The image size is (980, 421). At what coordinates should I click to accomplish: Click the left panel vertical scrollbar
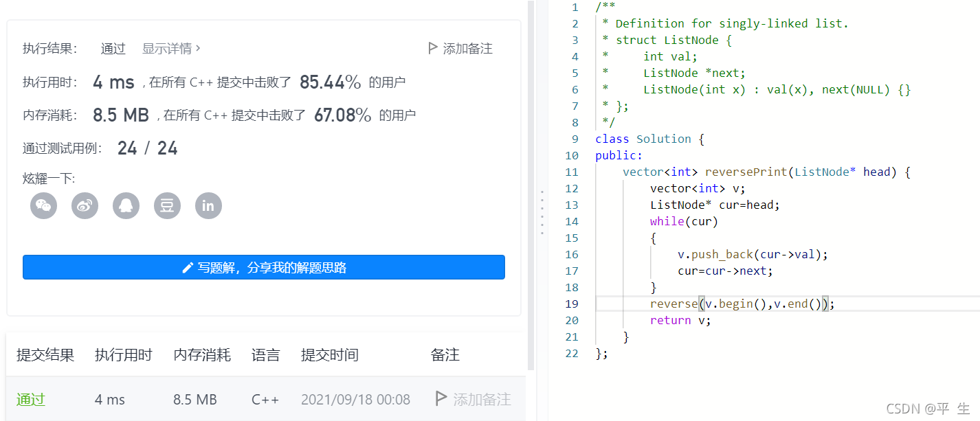(x=531, y=185)
